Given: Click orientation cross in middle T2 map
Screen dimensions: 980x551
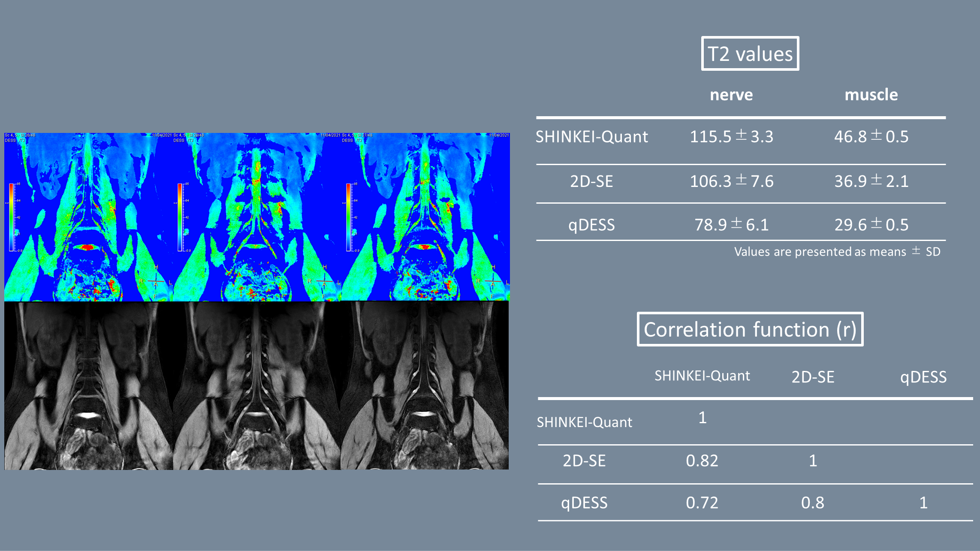Looking at the screenshot, I should coord(324,281).
